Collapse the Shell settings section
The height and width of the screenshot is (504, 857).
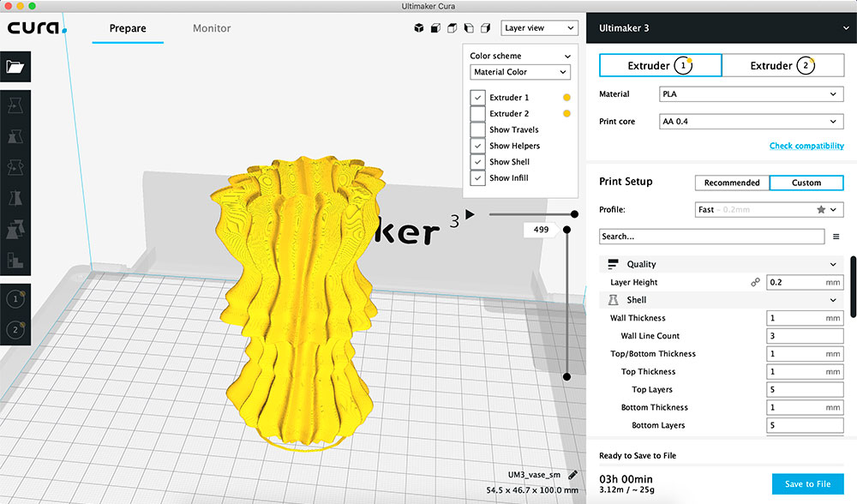[x=833, y=299]
